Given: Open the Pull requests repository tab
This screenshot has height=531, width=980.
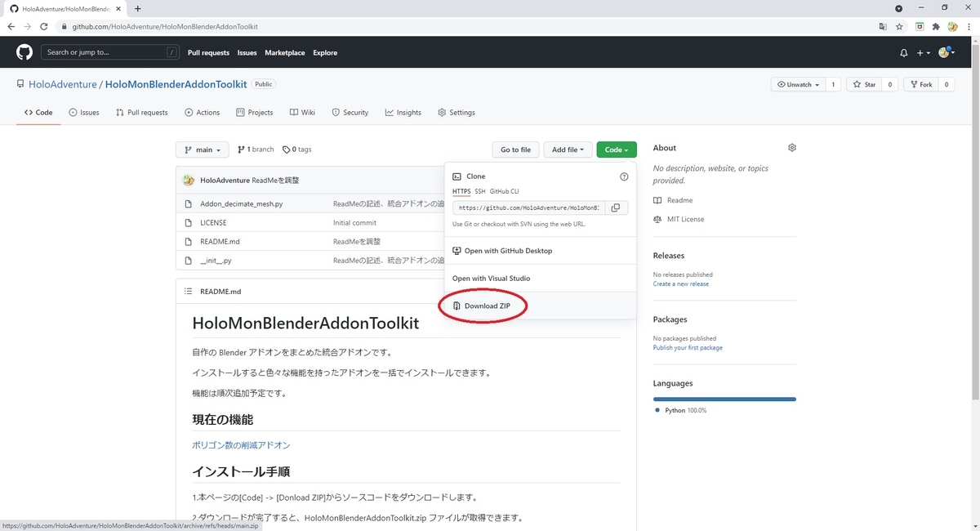Looking at the screenshot, I should 142,113.
